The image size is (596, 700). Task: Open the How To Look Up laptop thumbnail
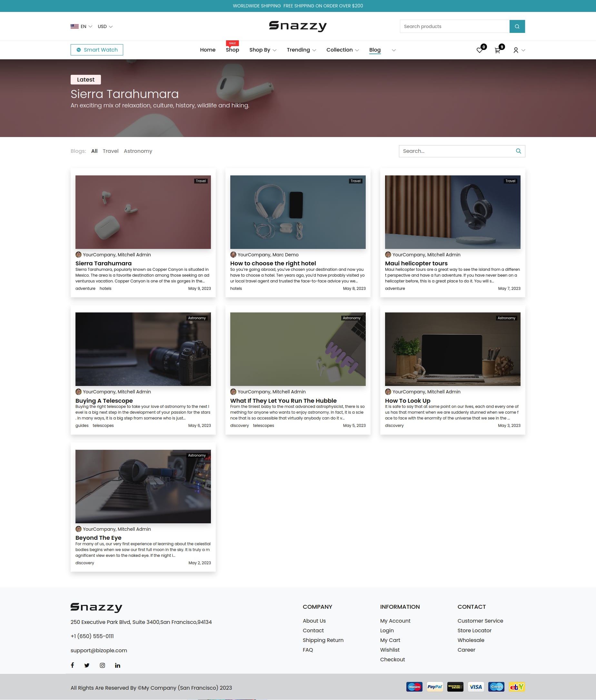(x=452, y=349)
